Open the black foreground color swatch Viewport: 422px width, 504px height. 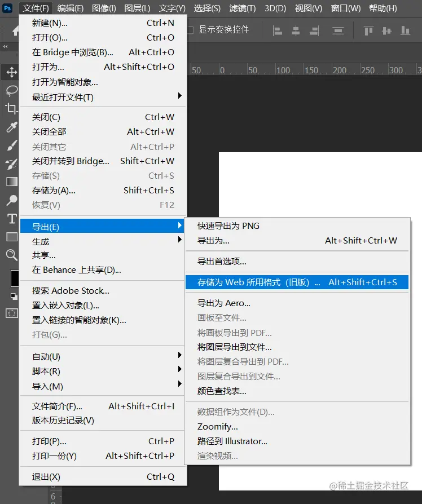[15, 278]
